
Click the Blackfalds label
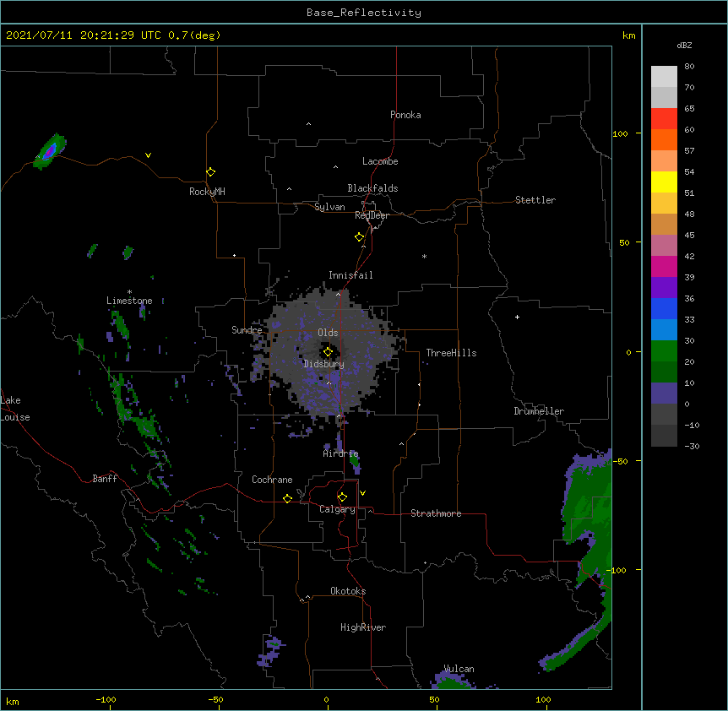tap(372, 188)
